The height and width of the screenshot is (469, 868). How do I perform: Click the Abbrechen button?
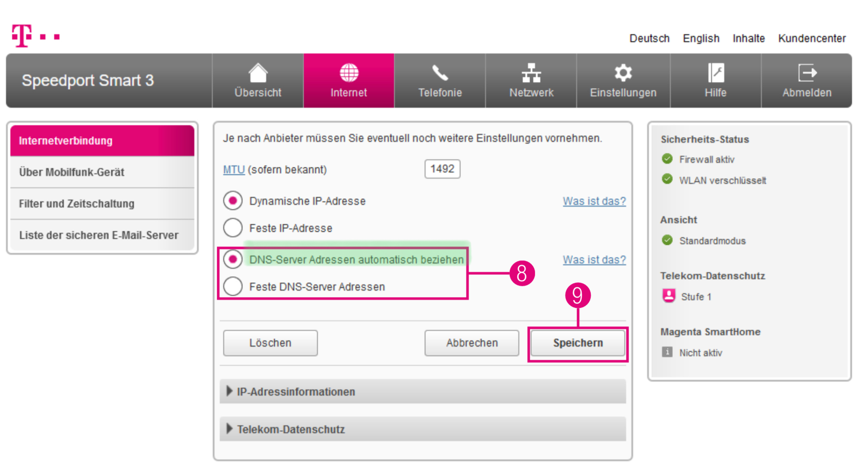(472, 343)
